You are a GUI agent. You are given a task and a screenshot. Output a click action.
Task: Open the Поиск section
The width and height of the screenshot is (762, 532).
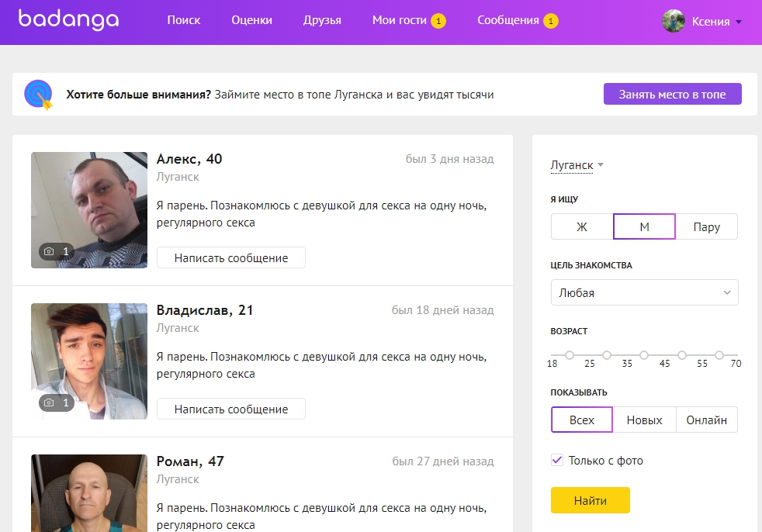(x=184, y=20)
